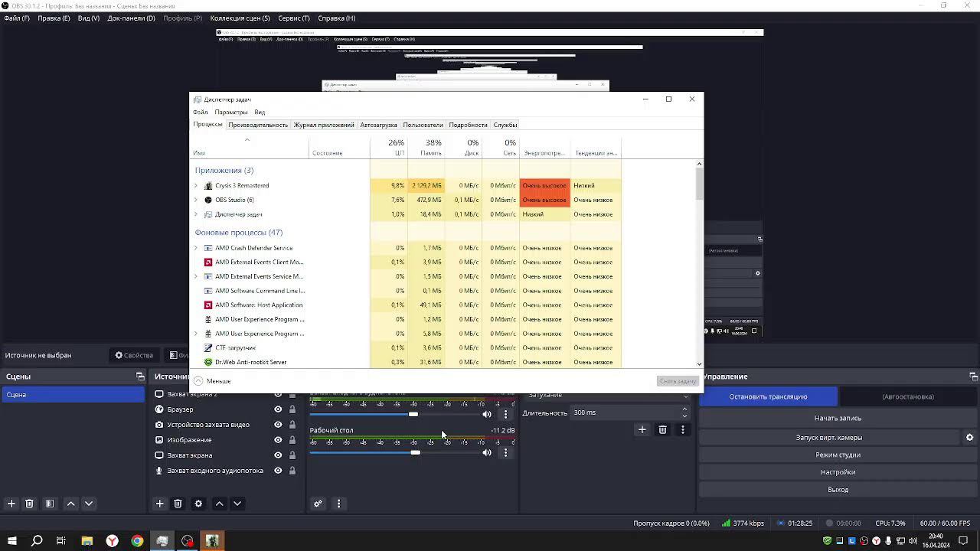Expand OBS Studio (6) process group

tap(196, 200)
